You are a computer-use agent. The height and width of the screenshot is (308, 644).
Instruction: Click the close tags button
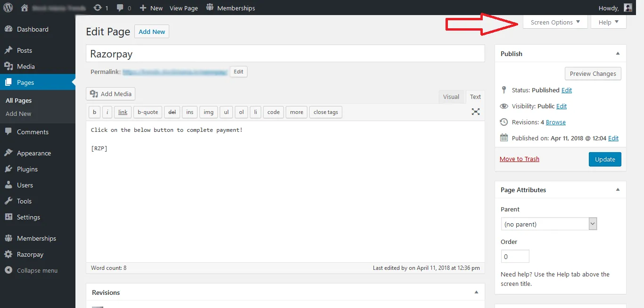coord(326,112)
